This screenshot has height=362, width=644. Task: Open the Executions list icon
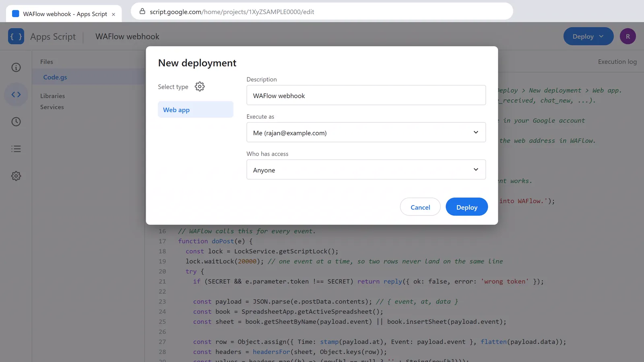[x=16, y=149]
